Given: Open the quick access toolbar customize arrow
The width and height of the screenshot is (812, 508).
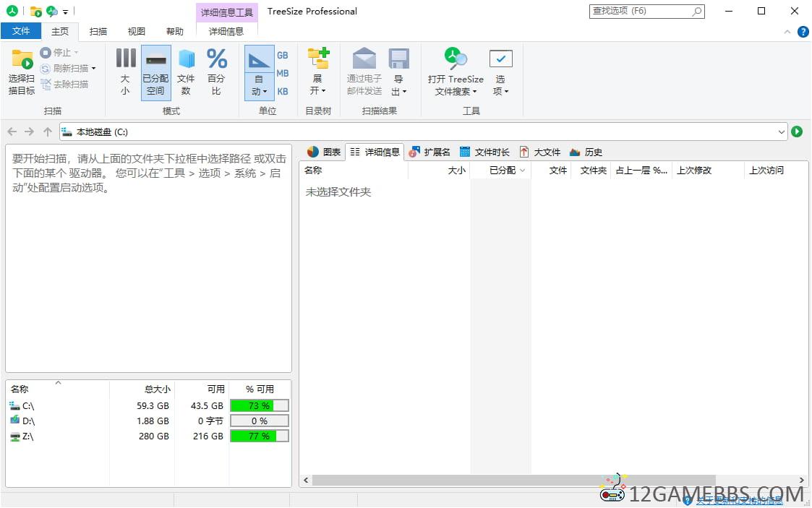Looking at the screenshot, I should point(65,12).
